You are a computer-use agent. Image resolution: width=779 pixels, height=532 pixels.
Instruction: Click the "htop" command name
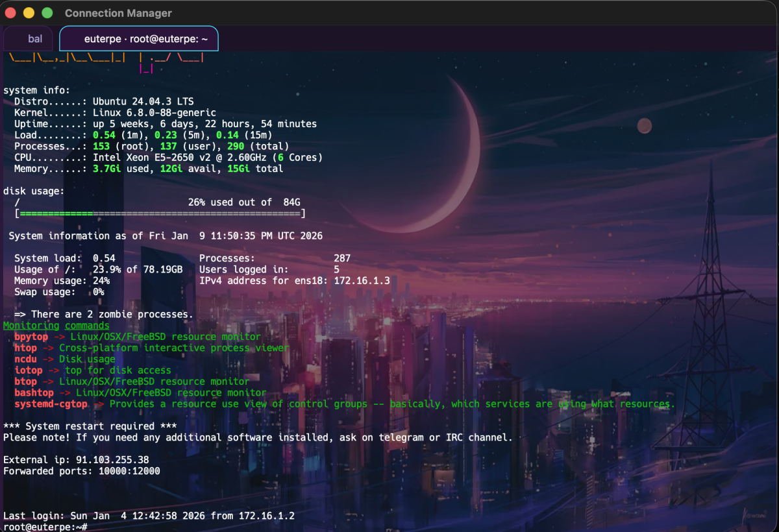click(x=25, y=348)
